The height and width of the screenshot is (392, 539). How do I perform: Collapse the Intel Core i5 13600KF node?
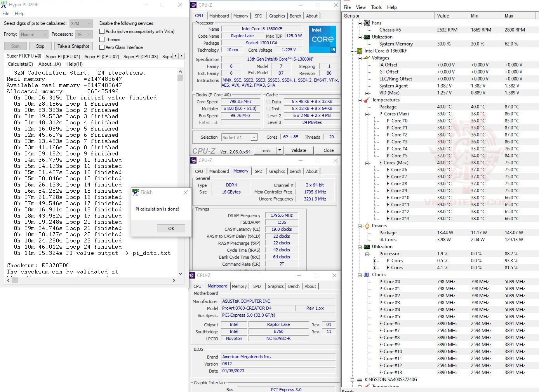click(x=352, y=51)
